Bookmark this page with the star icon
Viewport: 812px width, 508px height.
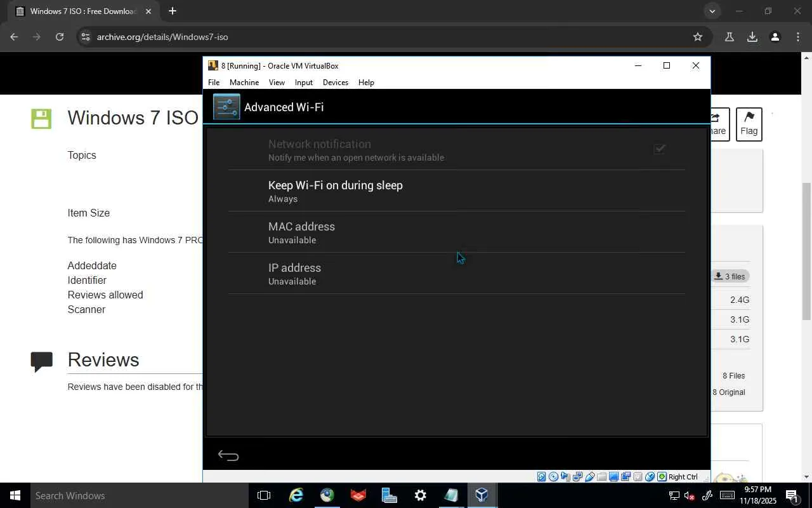click(x=698, y=37)
